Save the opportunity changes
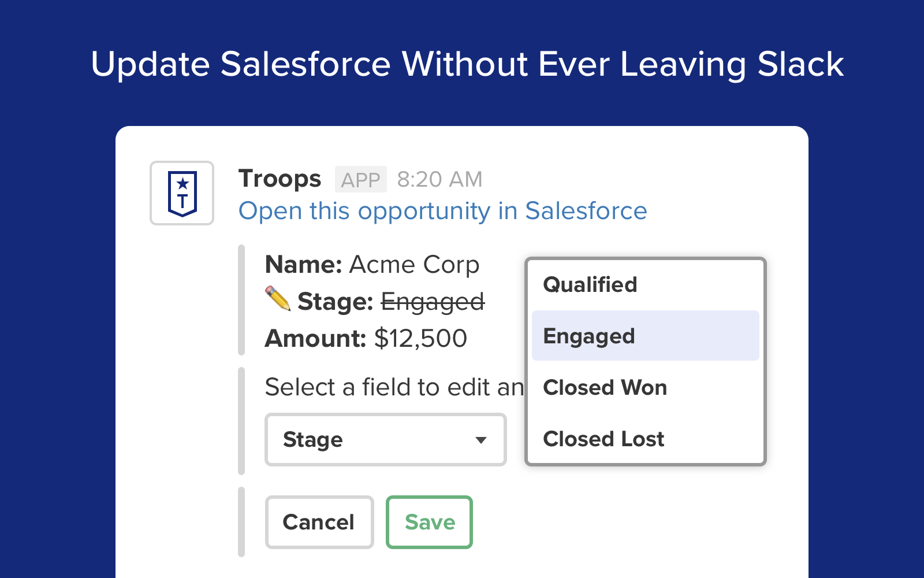This screenshot has width=924, height=578. pos(429,522)
